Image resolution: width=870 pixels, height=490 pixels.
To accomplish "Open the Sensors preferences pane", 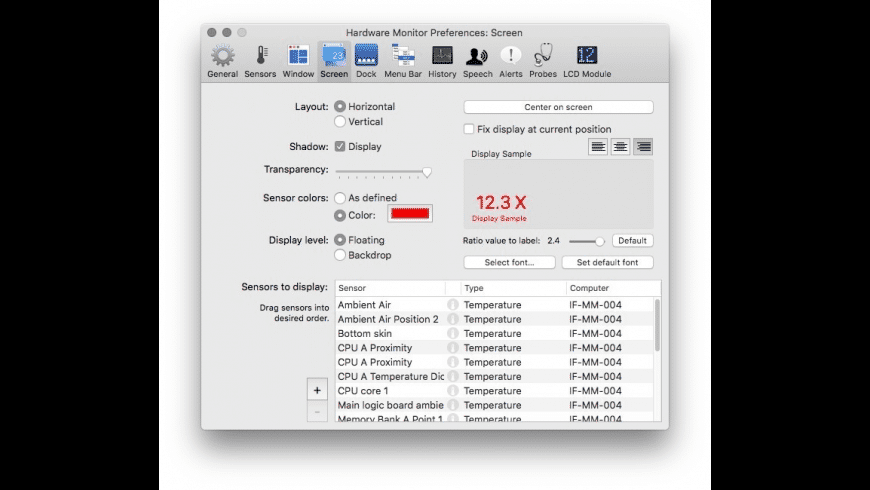I will pyautogui.click(x=260, y=62).
